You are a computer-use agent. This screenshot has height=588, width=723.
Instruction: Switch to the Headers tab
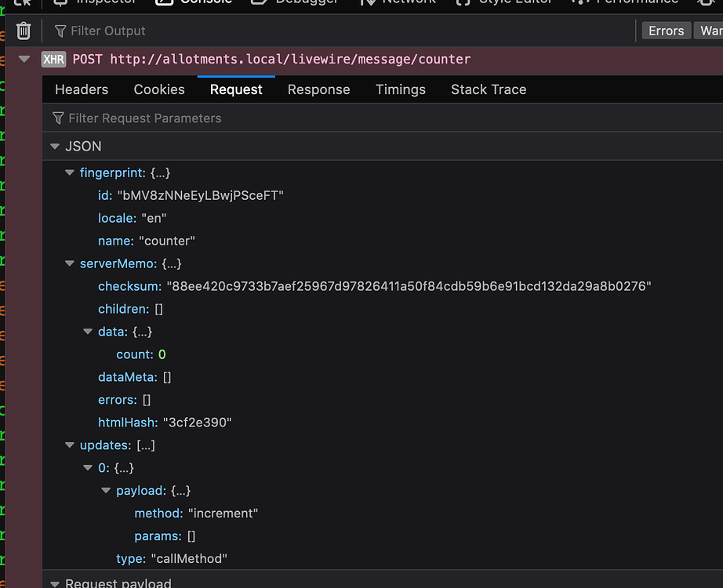pyautogui.click(x=82, y=89)
